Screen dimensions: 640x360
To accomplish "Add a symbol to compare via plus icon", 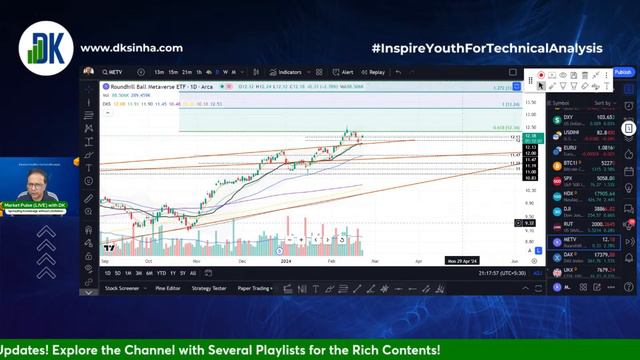I will click(x=141, y=72).
